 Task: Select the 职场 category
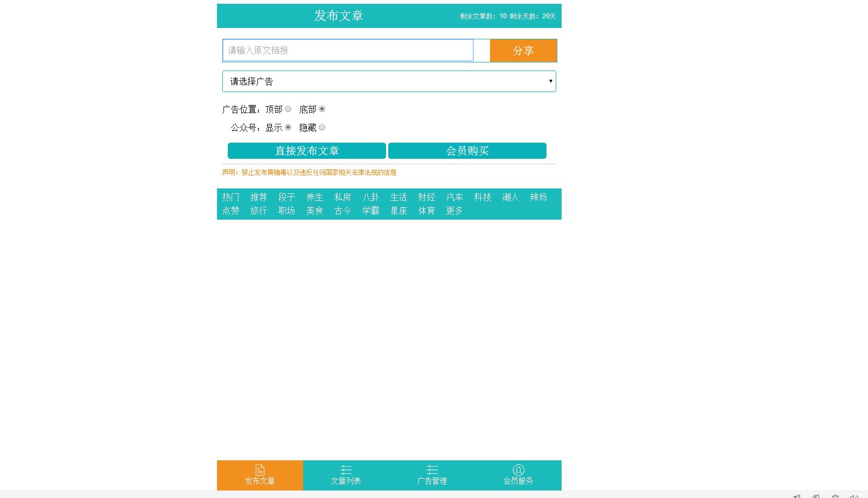click(287, 211)
